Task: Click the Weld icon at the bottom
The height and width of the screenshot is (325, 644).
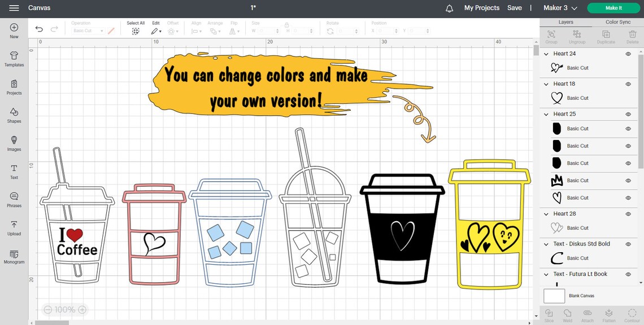Action: (x=568, y=314)
